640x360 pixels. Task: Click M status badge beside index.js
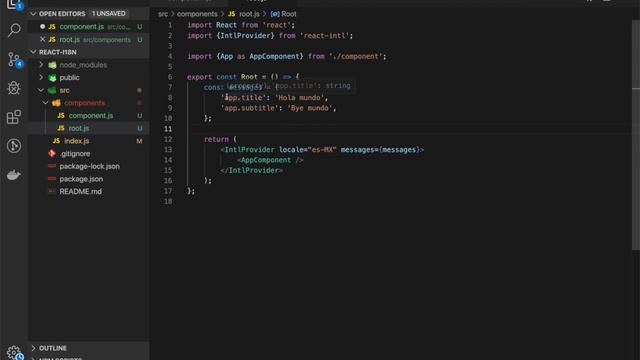[x=139, y=141]
